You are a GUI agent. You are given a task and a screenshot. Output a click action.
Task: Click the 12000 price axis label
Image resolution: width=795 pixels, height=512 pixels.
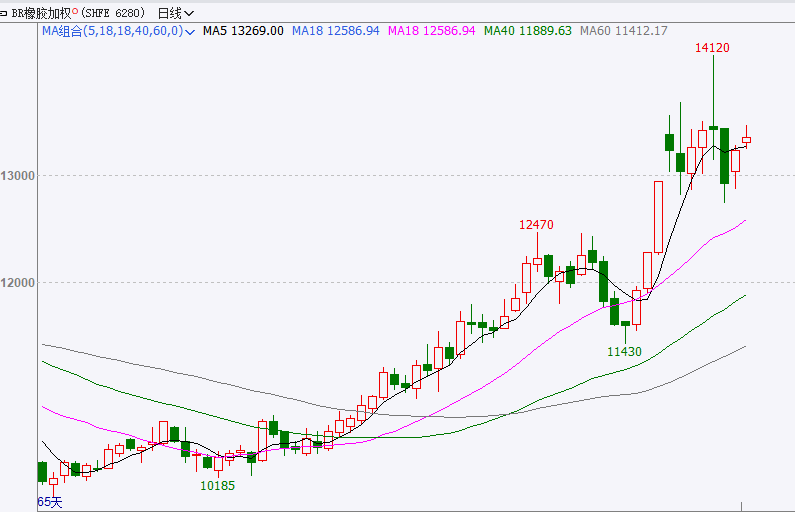pyautogui.click(x=17, y=283)
